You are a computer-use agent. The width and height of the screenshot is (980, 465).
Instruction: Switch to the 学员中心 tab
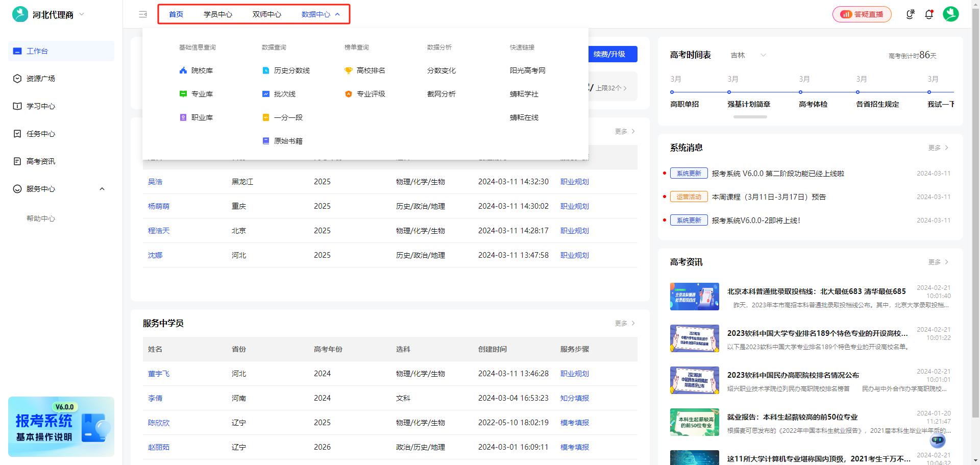(x=218, y=14)
